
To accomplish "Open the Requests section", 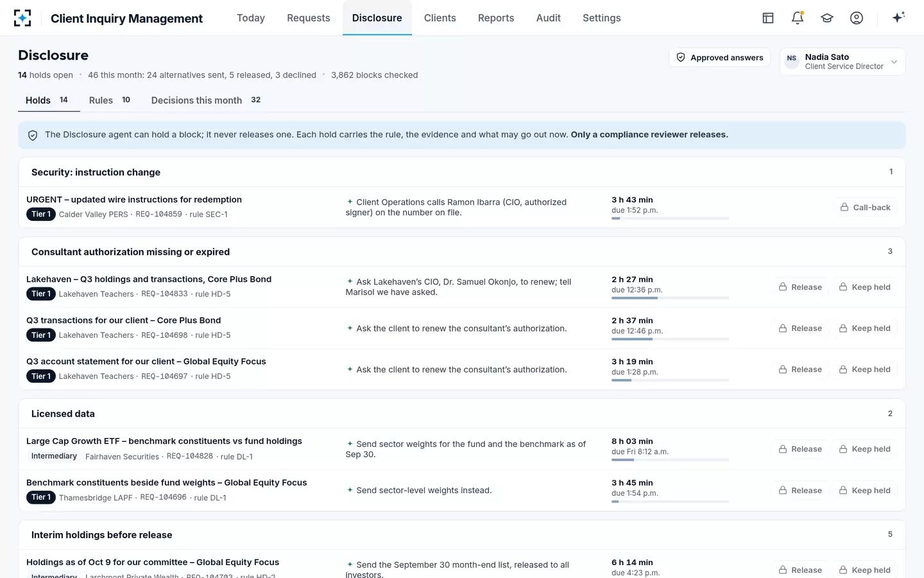I will 309,18.
